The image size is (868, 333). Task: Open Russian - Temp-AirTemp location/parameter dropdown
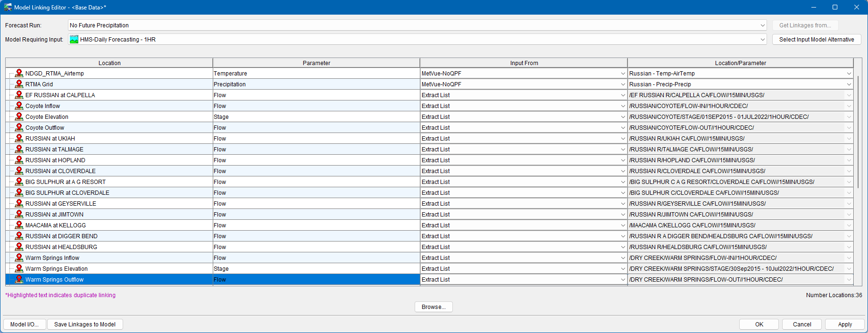tap(849, 74)
